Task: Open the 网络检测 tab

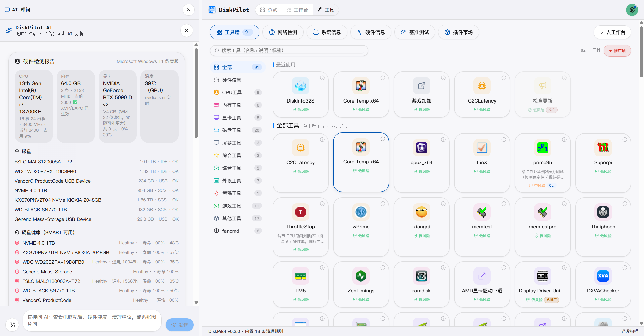Action: point(283,32)
